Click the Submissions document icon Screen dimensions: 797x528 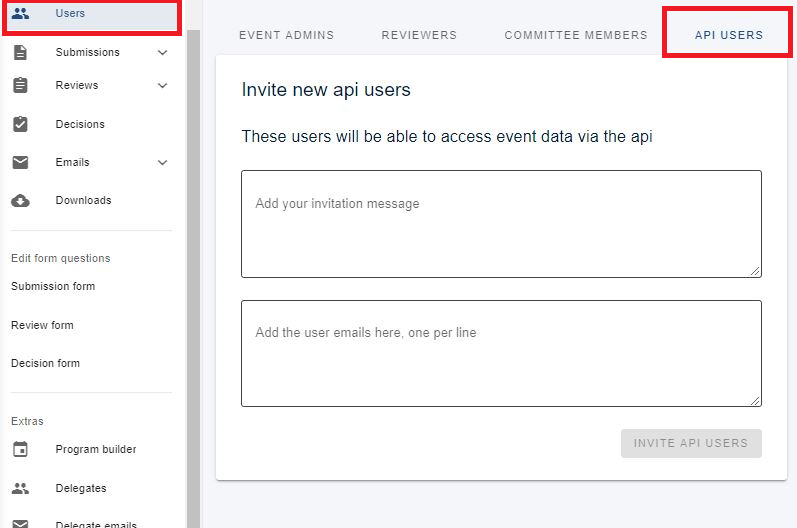pos(20,52)
